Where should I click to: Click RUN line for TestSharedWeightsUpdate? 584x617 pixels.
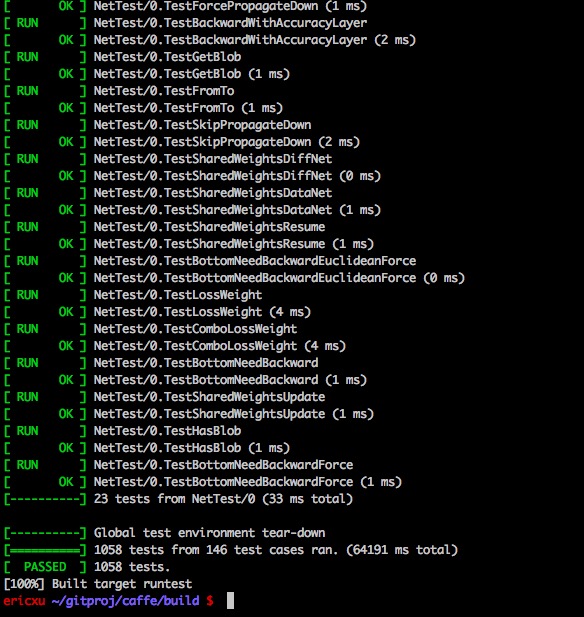164,397
